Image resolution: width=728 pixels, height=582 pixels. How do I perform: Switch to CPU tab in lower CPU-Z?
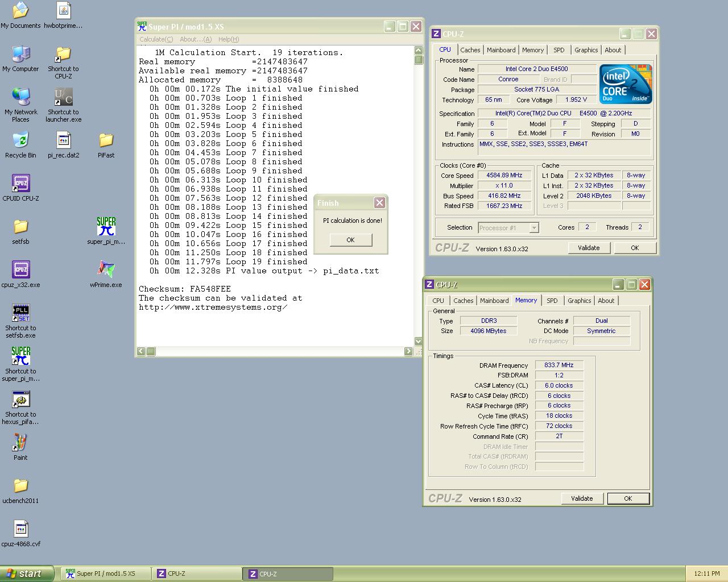(x=438, y=301)
